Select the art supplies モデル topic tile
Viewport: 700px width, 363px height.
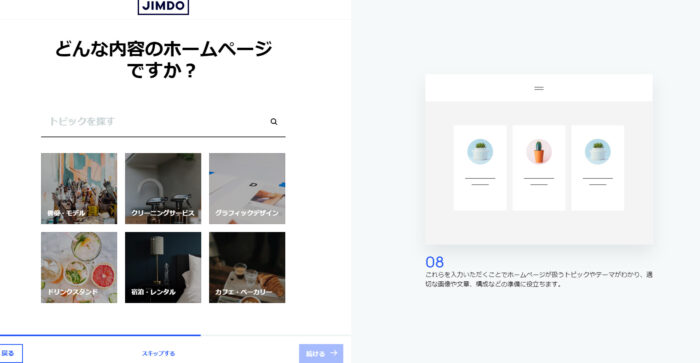[79, 188]
